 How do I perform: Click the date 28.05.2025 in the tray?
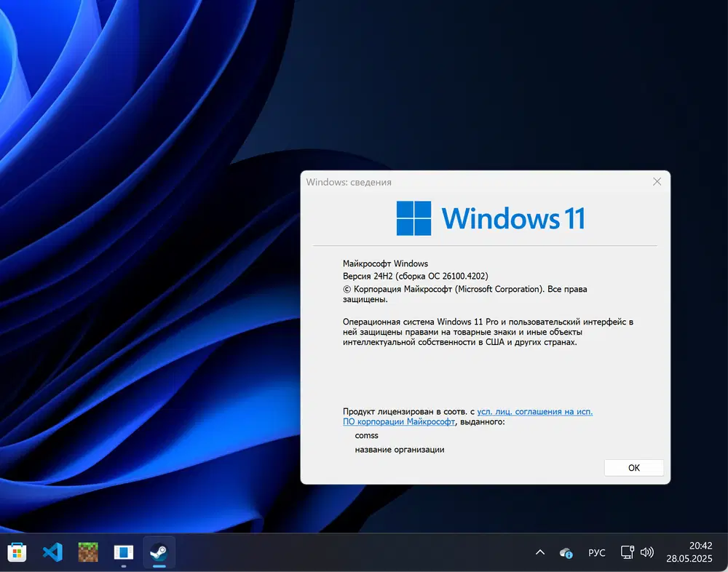[x=690, y=559]
